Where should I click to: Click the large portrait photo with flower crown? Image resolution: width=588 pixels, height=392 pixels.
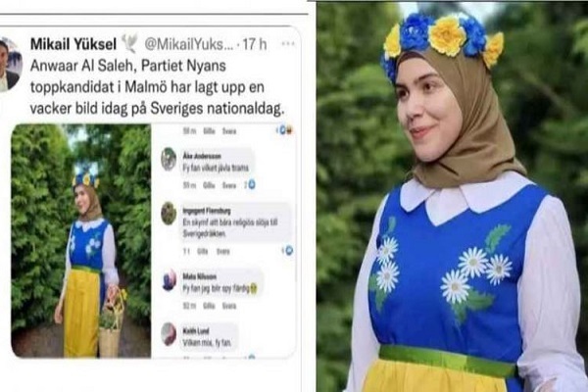pyautogui.click(x=452, y=197)
